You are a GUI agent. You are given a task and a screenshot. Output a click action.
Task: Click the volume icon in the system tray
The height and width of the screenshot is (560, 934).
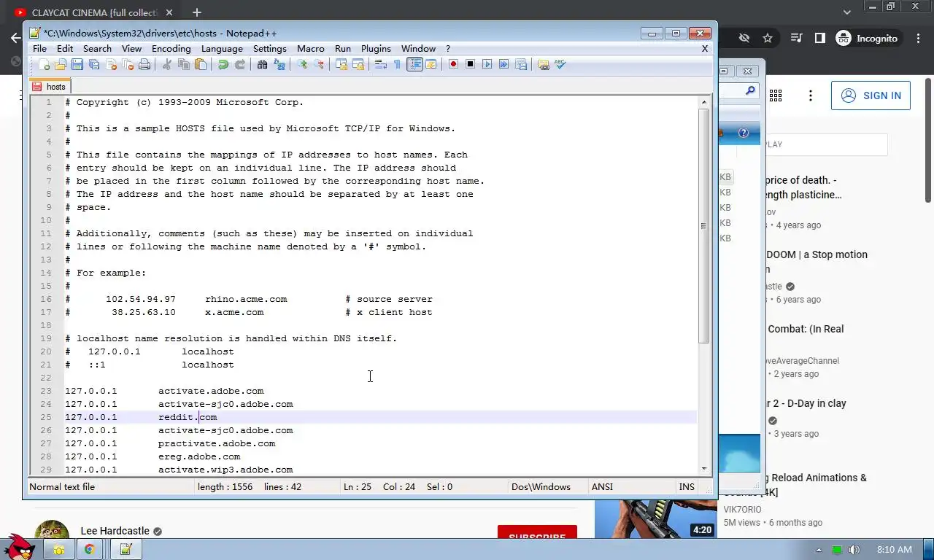(x=854, y=549)
